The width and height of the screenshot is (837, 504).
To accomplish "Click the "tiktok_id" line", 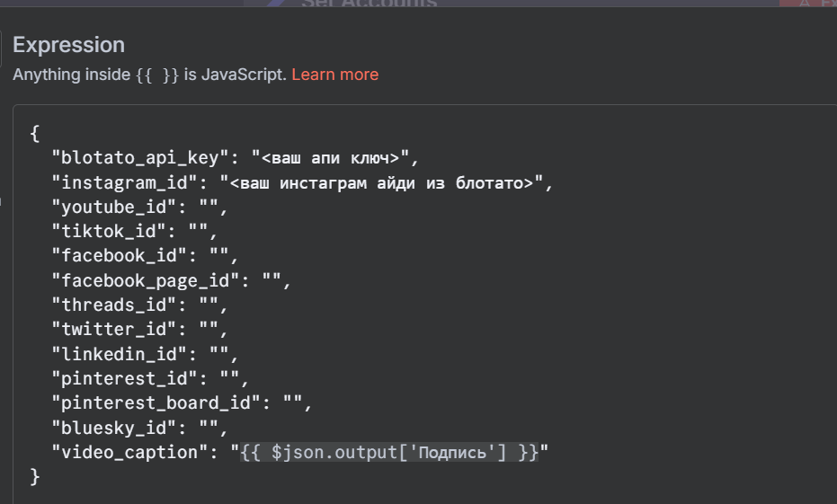I will 135,232.
